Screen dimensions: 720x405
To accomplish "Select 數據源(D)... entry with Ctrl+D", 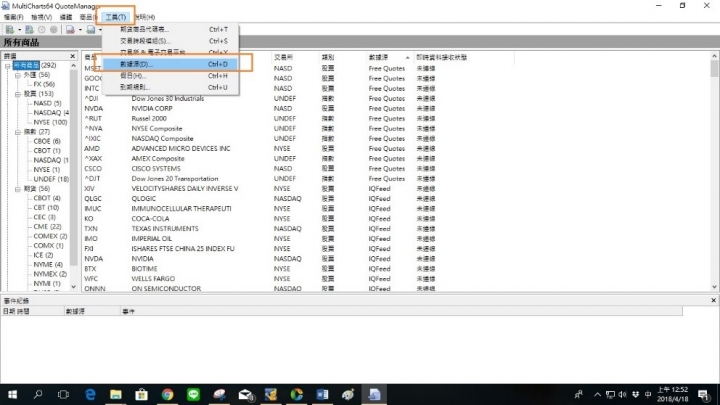I will coord(170,64).
